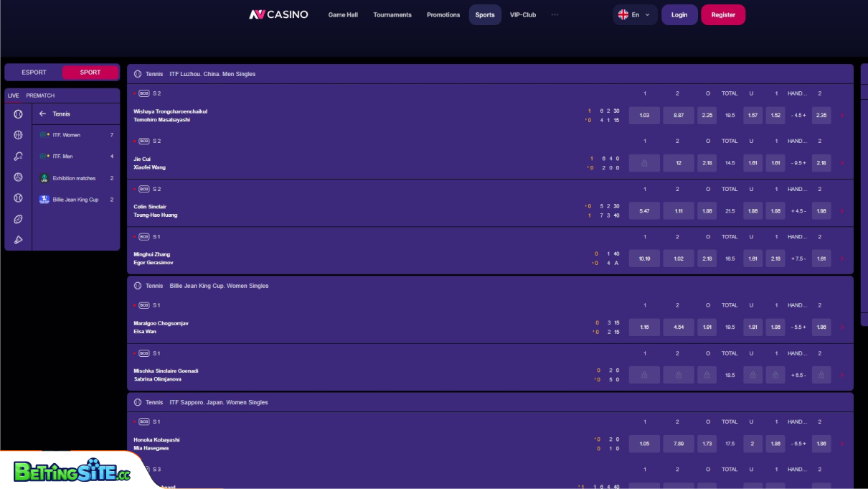
Task: Switch to the ESPORT toggle
Action: point(34,73)
